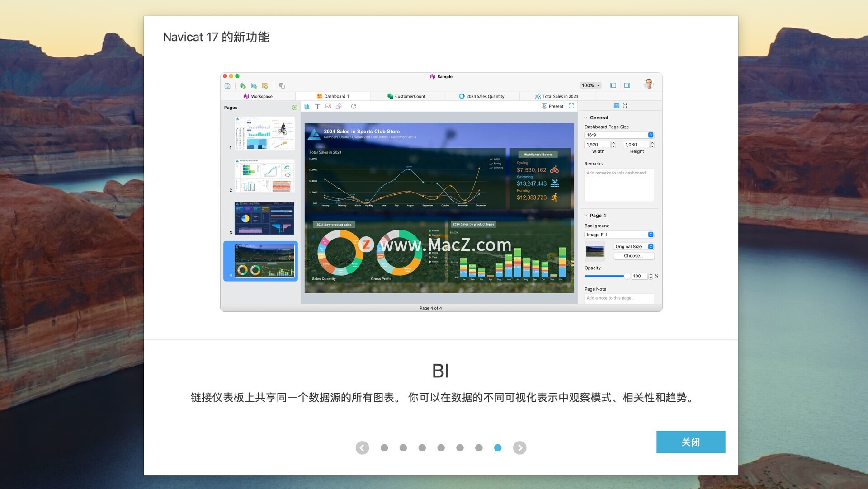Select the active blue slide indicator dot
The width and height of the screenshot is (868, 489).
[498, 448]
